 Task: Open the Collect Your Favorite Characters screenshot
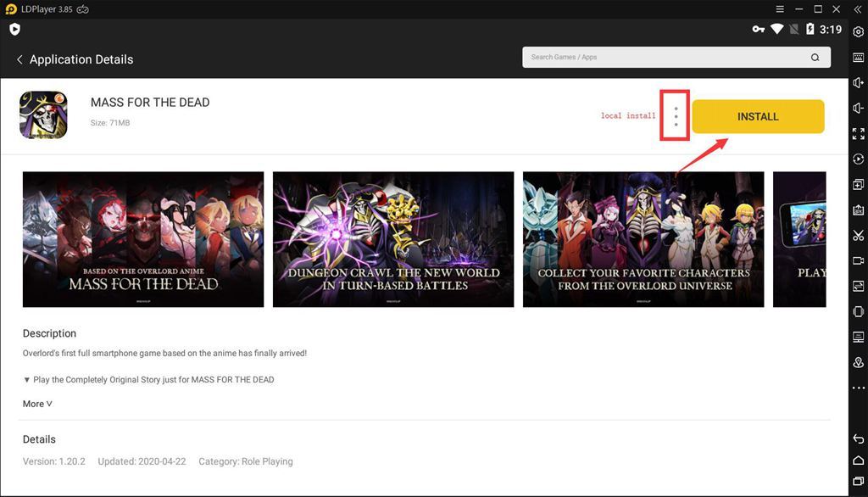point(643,239)
